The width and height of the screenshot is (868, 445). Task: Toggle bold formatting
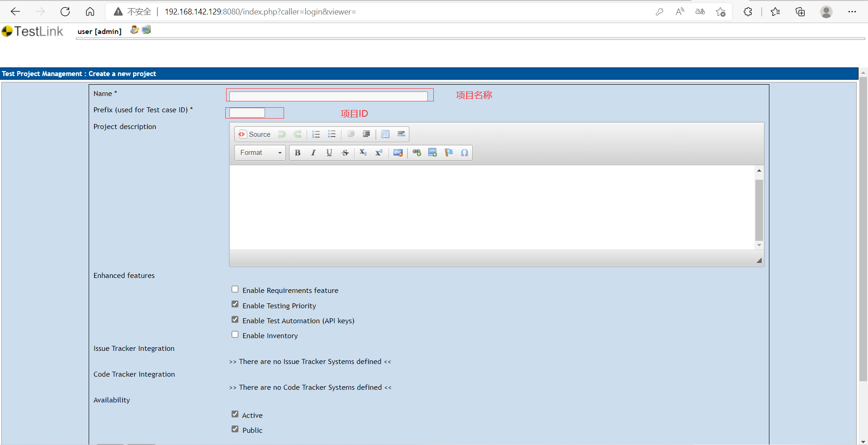tap(298, 153)
